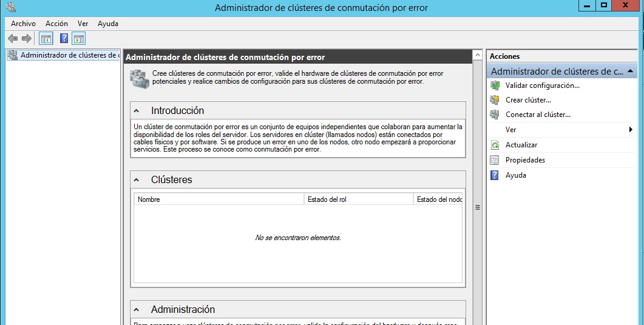This screenshot has height=325, width=644.
Task: Click the Validar configuración icon
Action: pyautogui.click(x=495, y=85)
